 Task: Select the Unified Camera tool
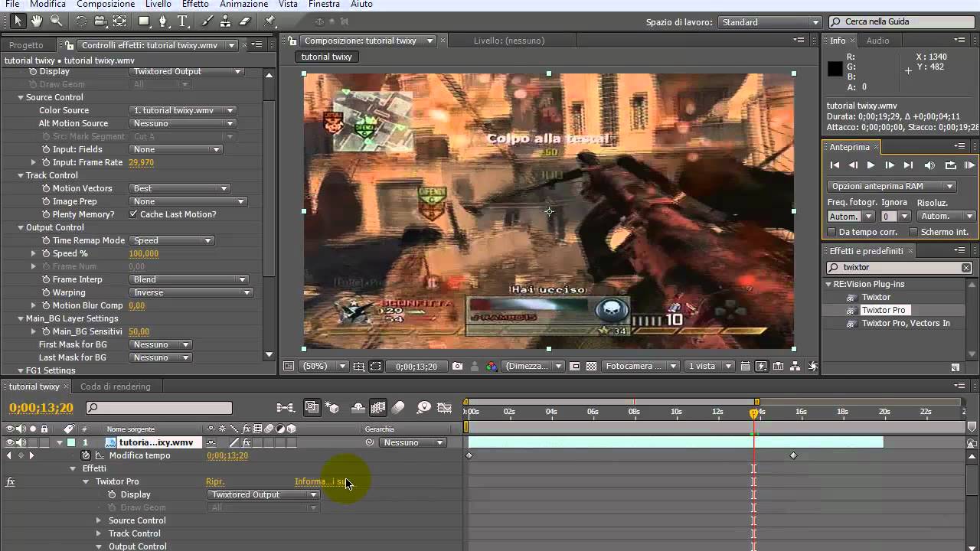[x=100, y=21]
